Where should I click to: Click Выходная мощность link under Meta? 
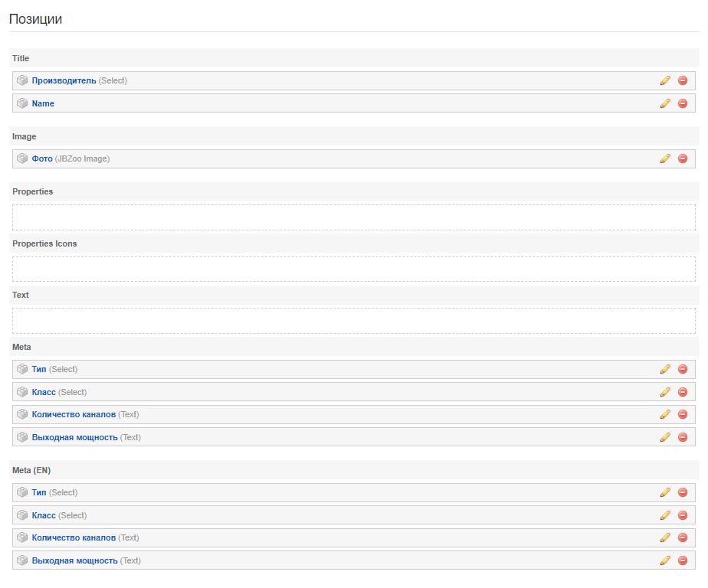[x=74, y=437]
